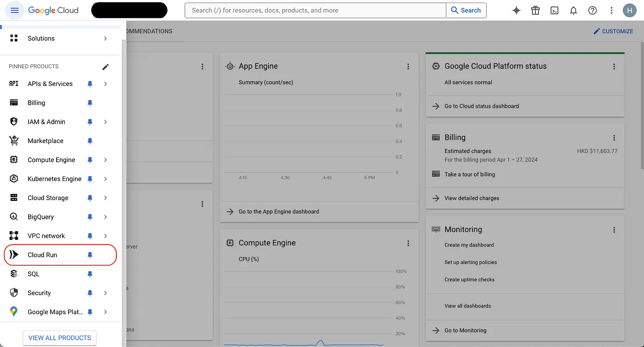Unpin APIs & Services from menu
Image resolution: width=644 pixels, height=347 pixels.
(90, 84)
